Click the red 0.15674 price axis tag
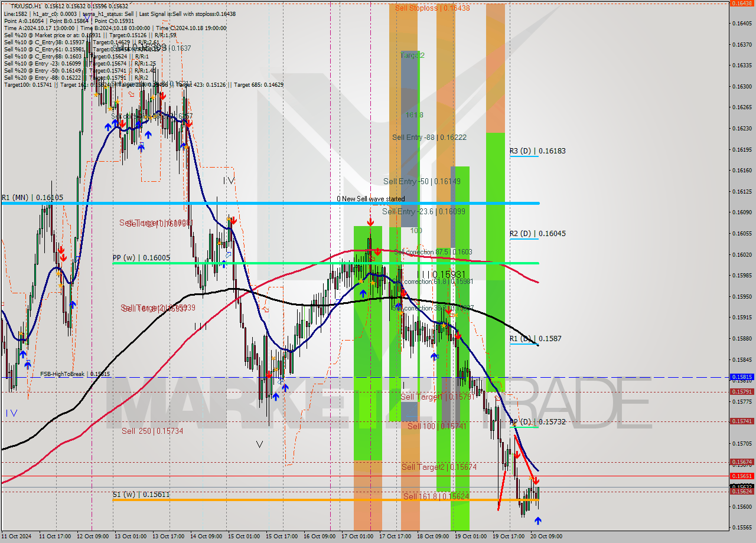The width and height of the screenshot is (756, 543). 742,462
